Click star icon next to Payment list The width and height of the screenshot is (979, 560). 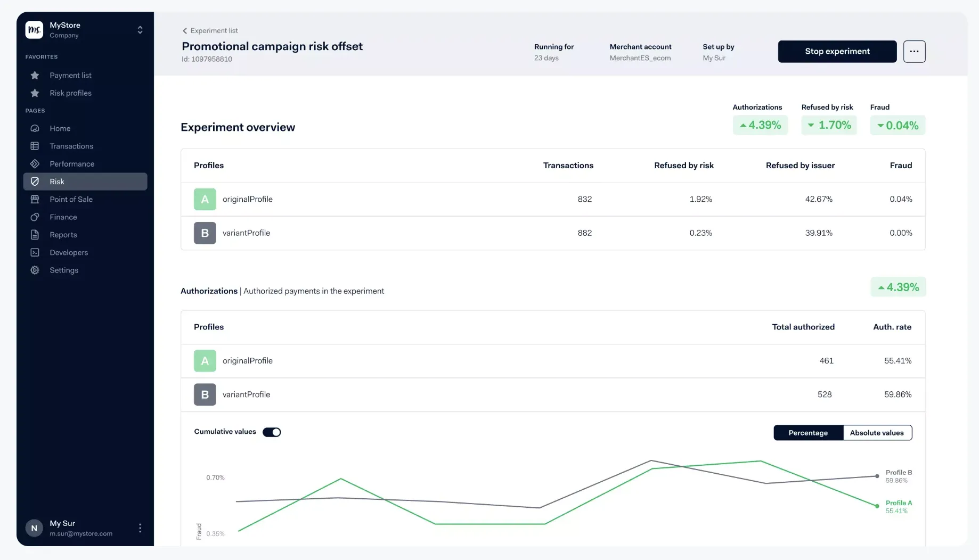(35, 76)
